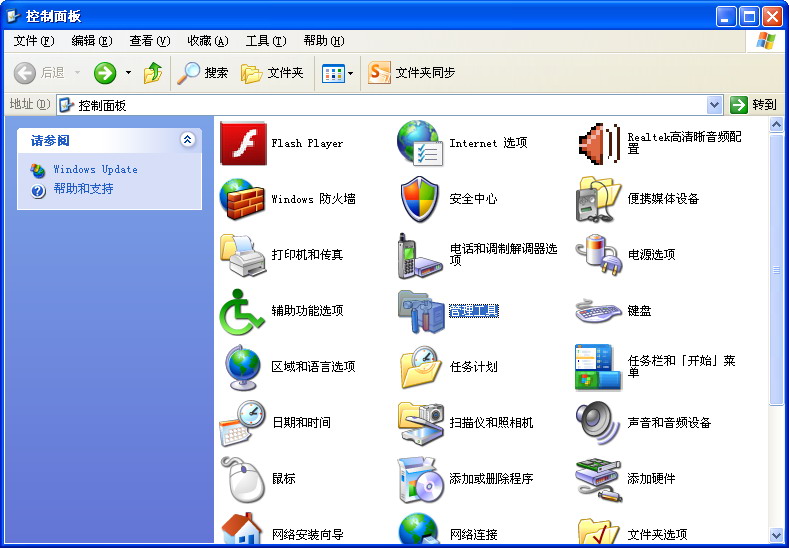Open the 工具(T) menu
Image resolution: width=789 pixels, height=548 pixels.
point(266,41)
